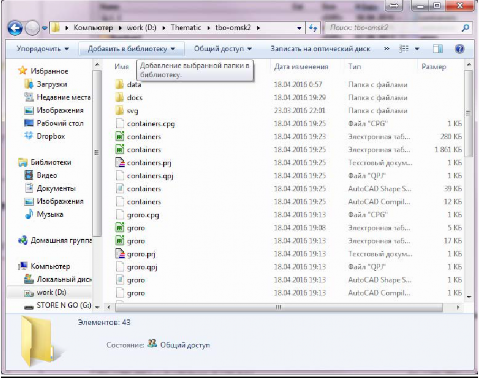Image resolution: width=479 pixels, height=378 pixels.
Task: Click the change view icon
Action: 404,49
